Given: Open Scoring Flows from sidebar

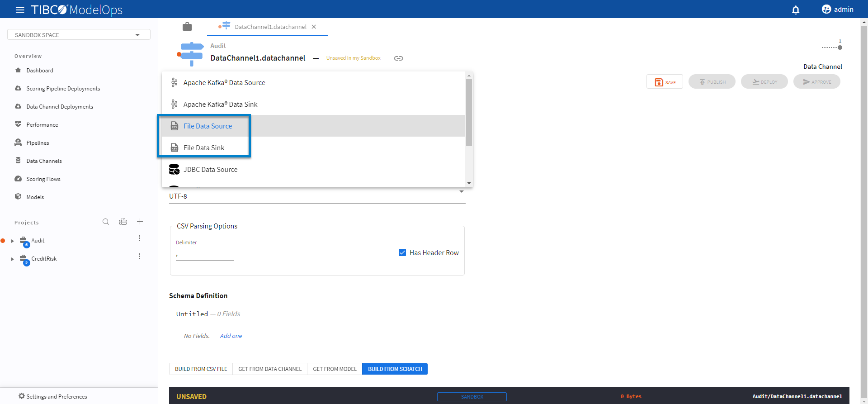Looking at the screenshot, I should [x=43, y=179].
